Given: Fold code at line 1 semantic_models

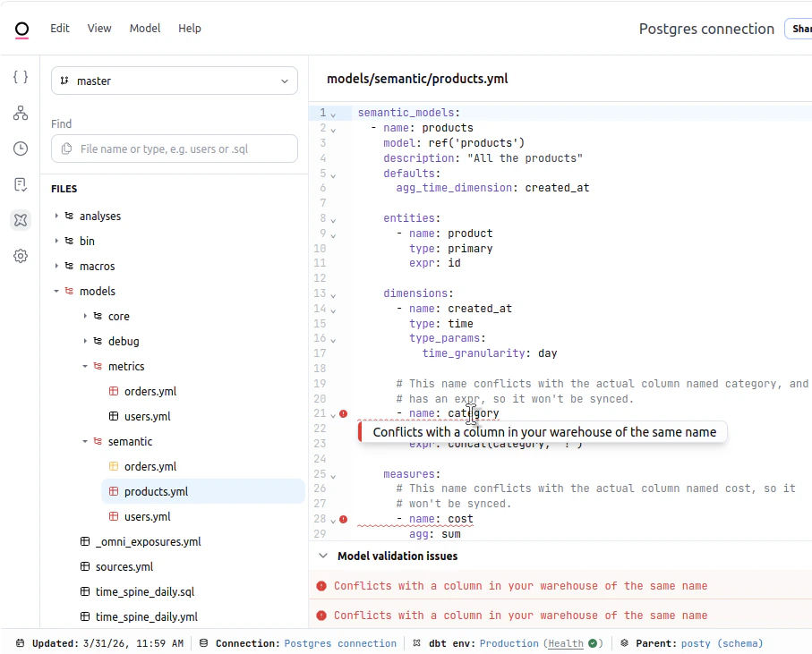Looking at the screenshot, I should coord(333,115).
